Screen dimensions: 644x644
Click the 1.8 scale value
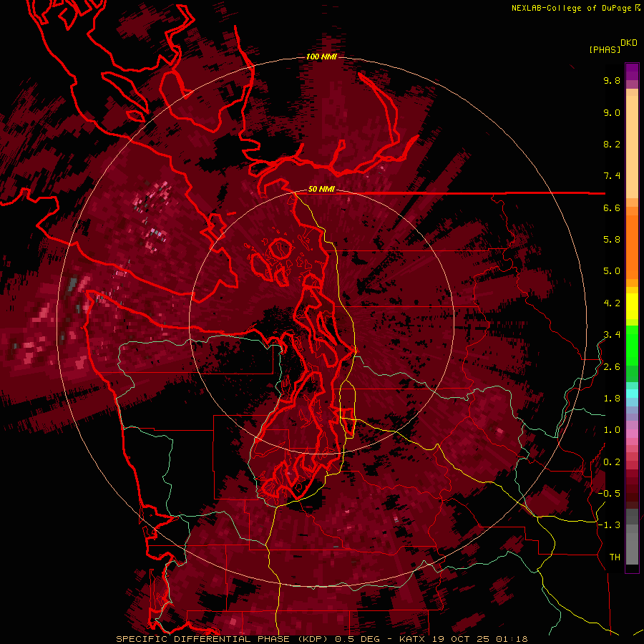click(612, 399)
